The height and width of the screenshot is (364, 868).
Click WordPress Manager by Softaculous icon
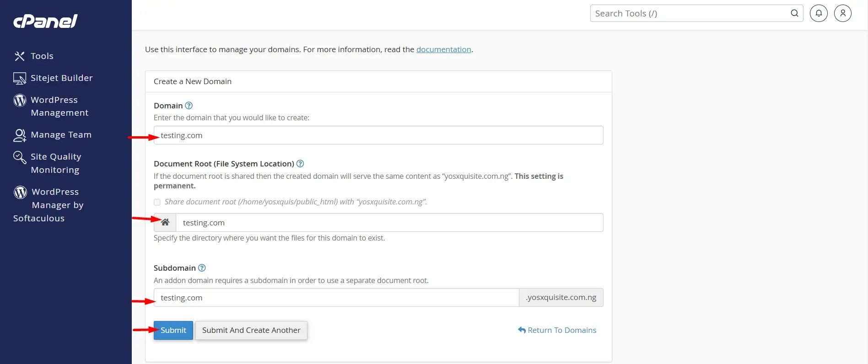[x=20, y=192]
